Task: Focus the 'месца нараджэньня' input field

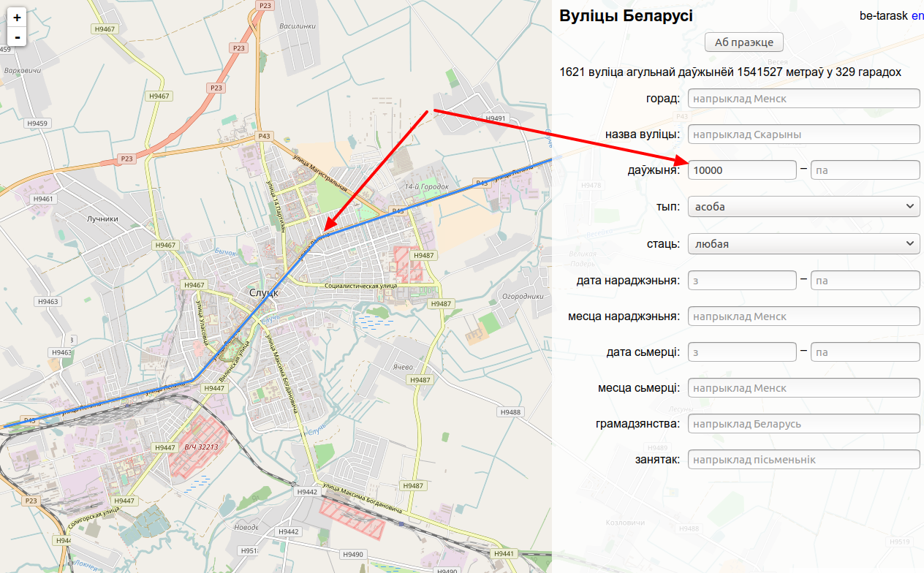Action: (803, 316)
